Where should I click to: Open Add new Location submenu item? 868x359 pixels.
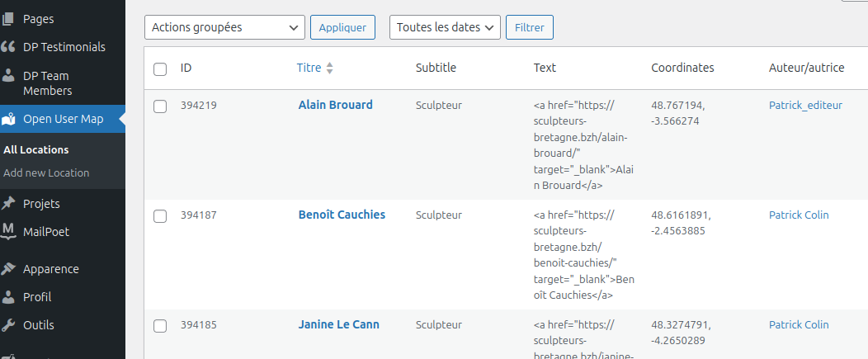[x=46, y=172]
